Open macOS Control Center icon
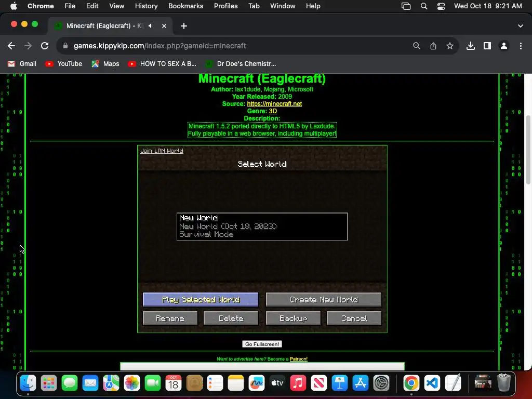The width and height of the screenshot is (532, 399). 441,6
